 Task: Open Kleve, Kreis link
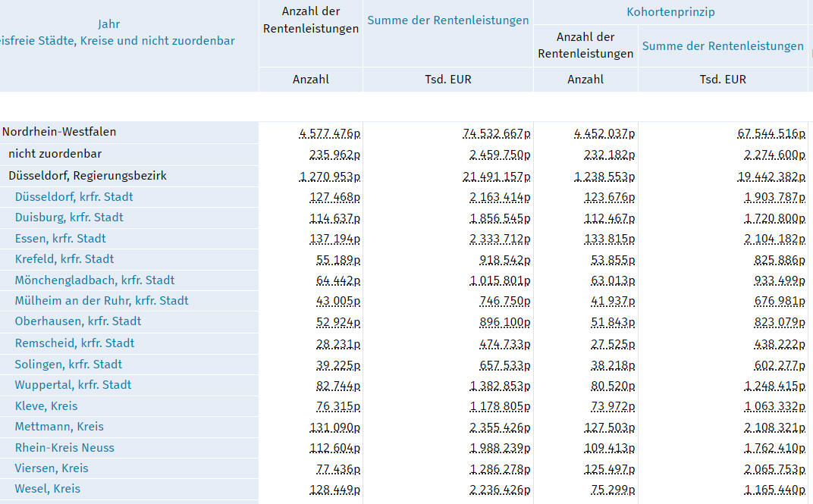[46, 406]
